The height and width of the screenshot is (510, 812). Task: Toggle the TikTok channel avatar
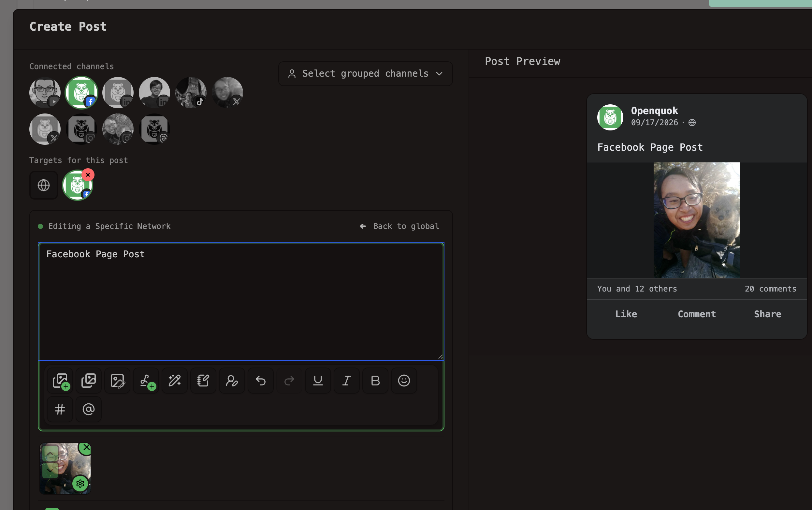click(191, 92)
